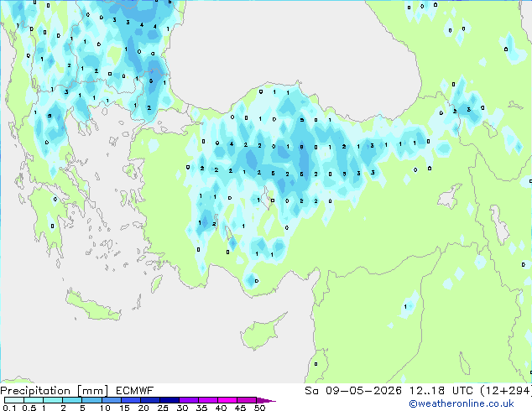Click the 0.5–1 mm legend color swatch
The image size is (532, 411).
click(x=34, y=400)
